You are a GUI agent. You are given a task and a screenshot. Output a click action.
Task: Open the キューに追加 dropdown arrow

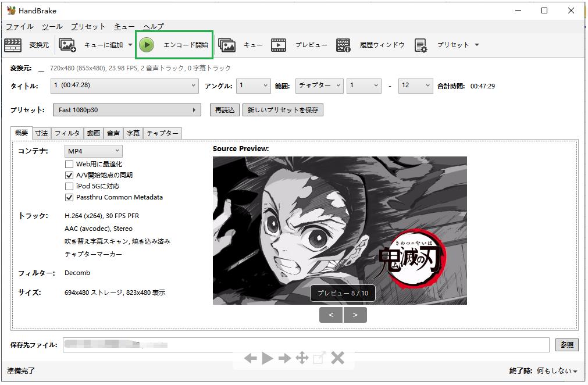[130, 45]
